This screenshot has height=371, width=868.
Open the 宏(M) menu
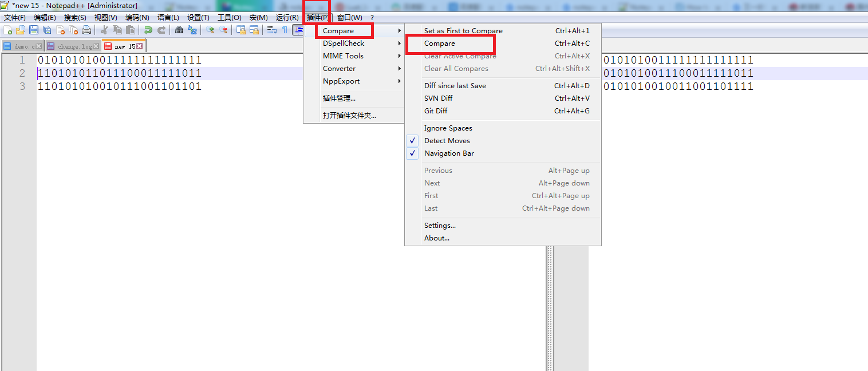click(258, 18)
